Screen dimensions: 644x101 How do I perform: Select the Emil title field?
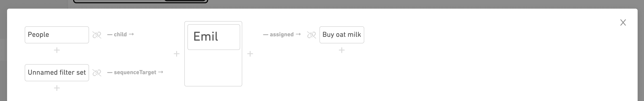[214, 37]
